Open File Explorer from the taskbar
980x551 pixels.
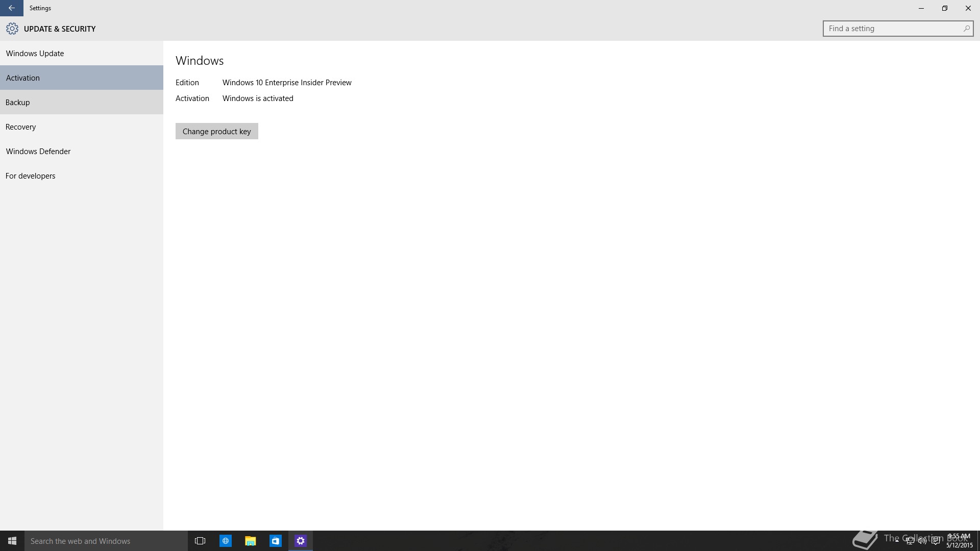tap(250, 541)
